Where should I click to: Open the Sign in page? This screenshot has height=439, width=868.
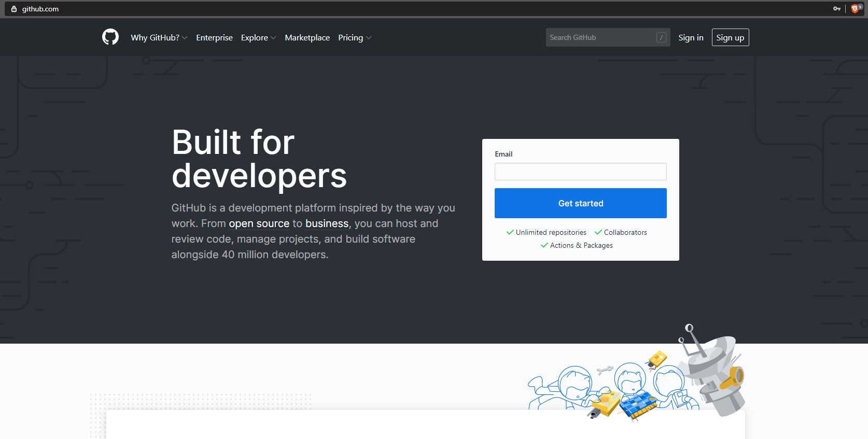pos(691,37)
